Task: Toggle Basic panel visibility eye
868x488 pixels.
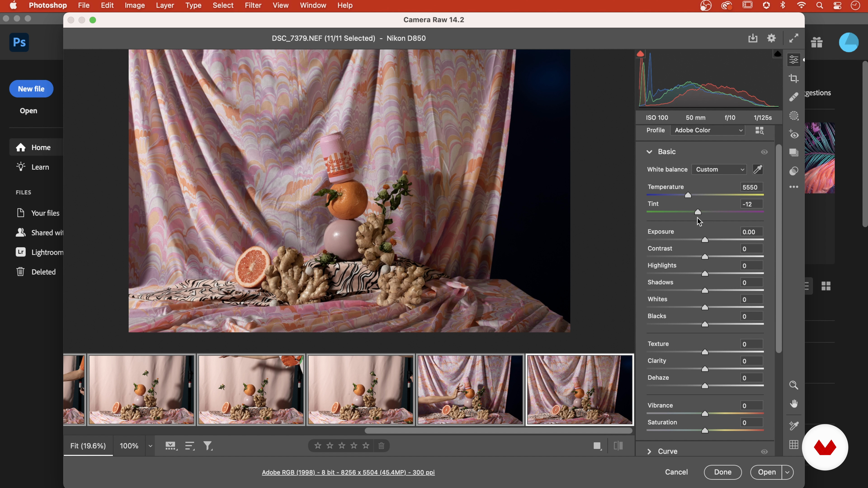Action: click(x=764, y=152)
